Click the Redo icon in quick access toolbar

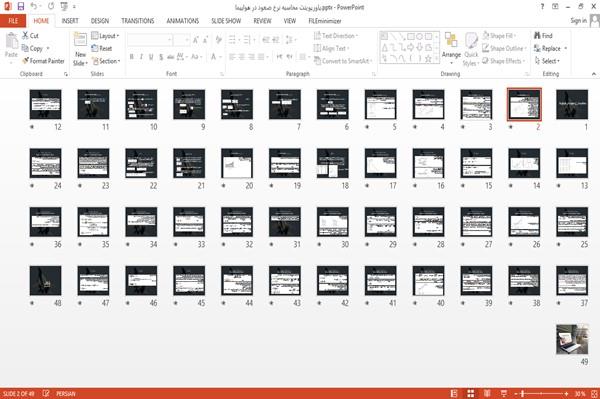coord(51,7)
